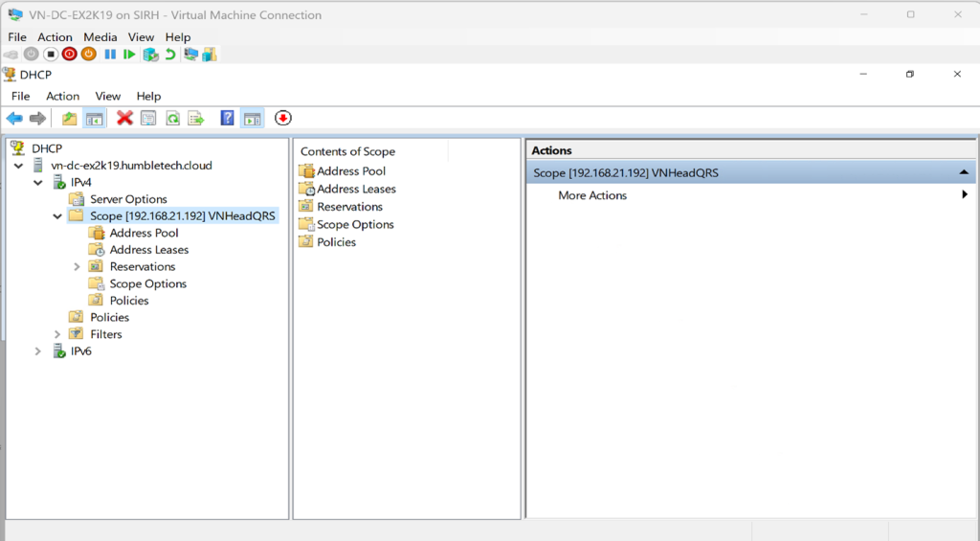Open the Media menu of VM Connection
This screenshot has width=980, height=541.
(x=100, y=37)
